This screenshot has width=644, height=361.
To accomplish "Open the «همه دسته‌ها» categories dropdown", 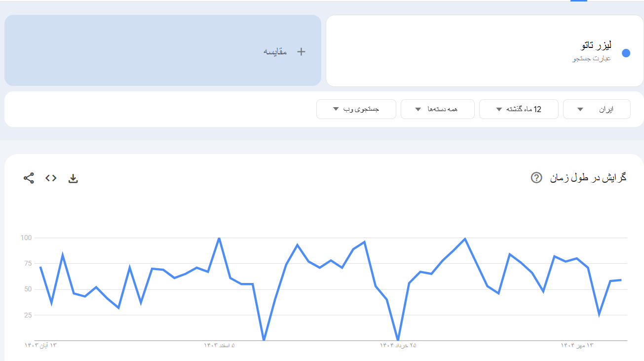I will pos(437,109).
